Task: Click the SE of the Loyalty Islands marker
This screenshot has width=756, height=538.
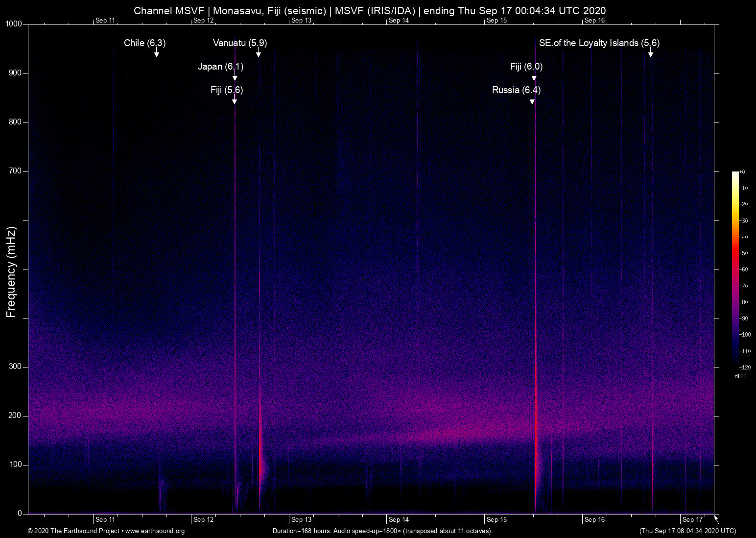Action: 651,55
